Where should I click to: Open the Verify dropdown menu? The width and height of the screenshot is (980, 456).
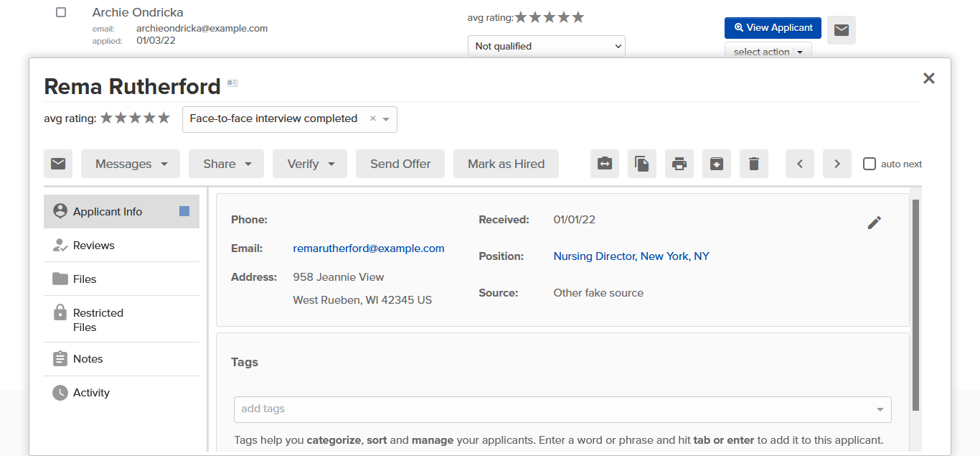(x=310, y=164)
